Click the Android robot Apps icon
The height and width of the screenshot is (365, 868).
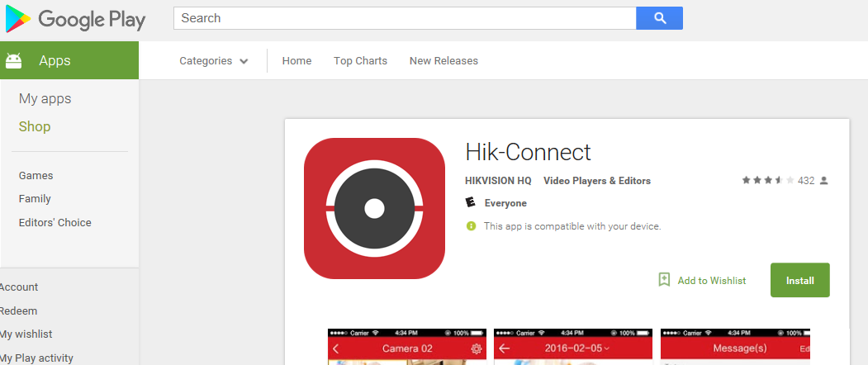[13, 60]
